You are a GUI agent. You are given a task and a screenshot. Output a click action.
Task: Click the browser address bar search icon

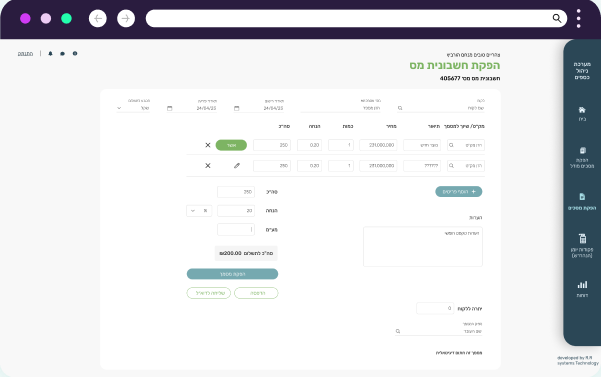coord(557,18)
